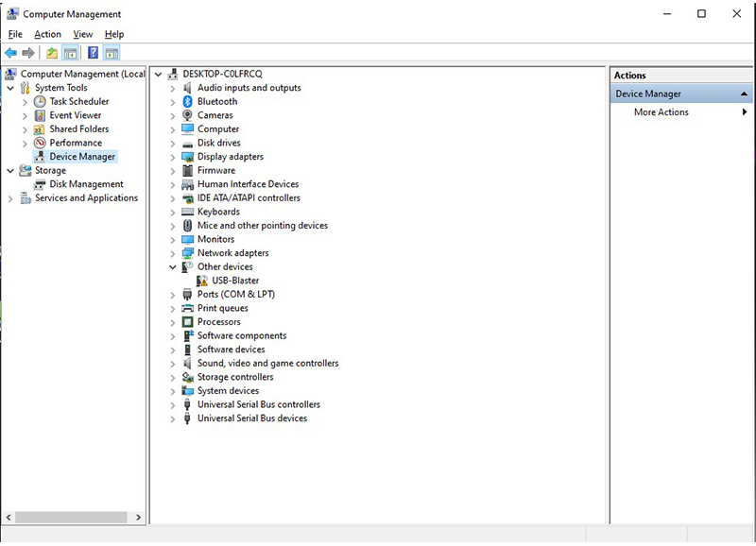Toggle the Show/Hide Action Pane icon
The height and width of the screenshot is (546, 756).
point(112,53)
